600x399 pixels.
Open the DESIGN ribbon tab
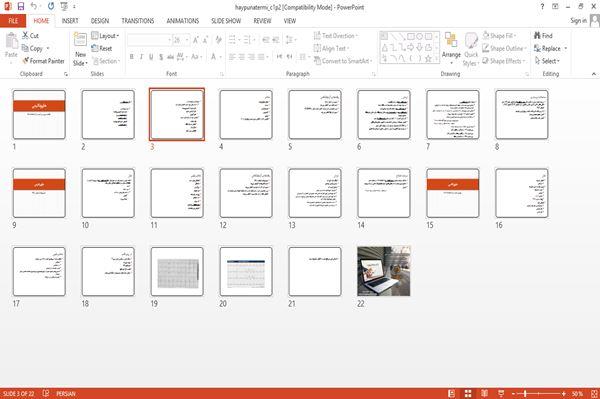click(x=99, y=21)
